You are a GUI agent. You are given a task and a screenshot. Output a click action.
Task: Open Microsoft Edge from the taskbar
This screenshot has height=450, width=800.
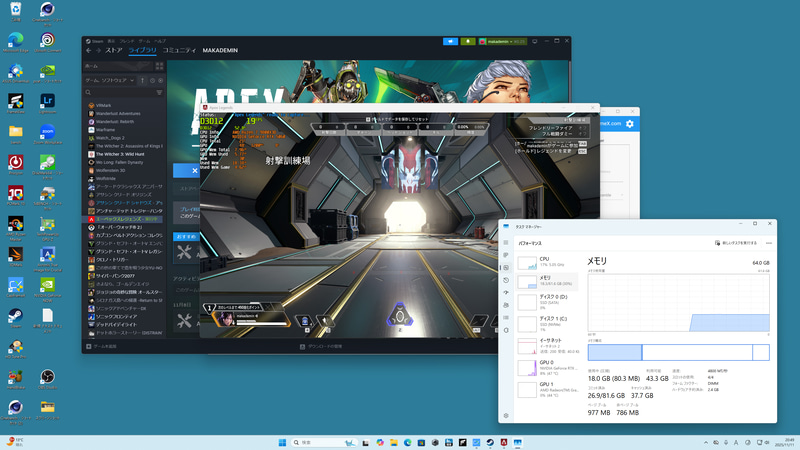point(407,442)
